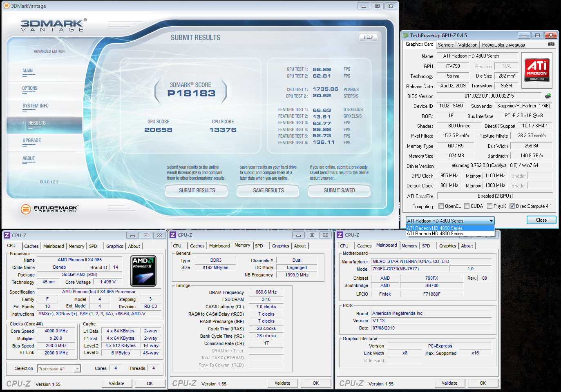Click the first CPU-Z window's title icon
561x392 pixels.
click(x=7, y=235)
